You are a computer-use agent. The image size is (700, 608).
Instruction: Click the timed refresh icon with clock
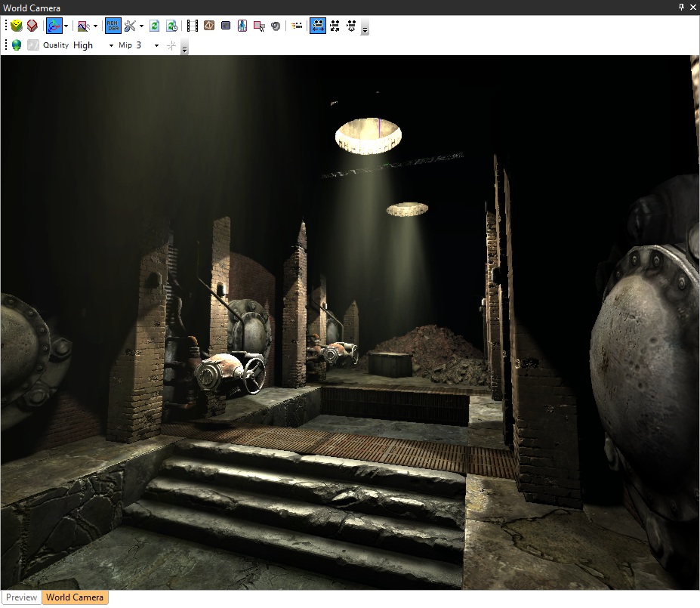tap(171, 26)
